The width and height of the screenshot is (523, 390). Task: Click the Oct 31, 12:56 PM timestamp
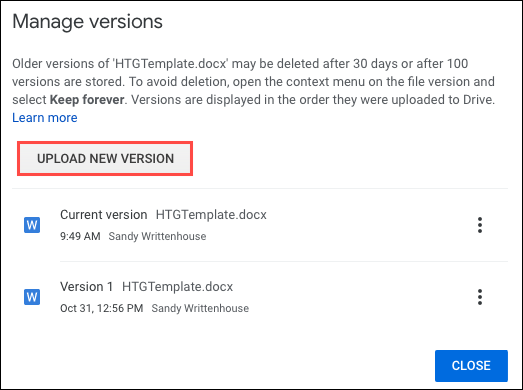pos(102,308)
